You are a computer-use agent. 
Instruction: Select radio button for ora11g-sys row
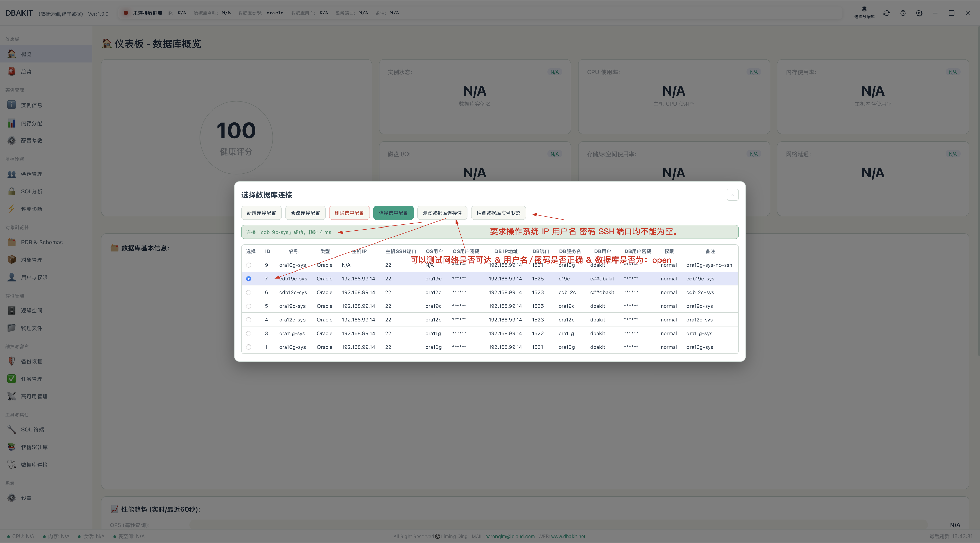249,333
